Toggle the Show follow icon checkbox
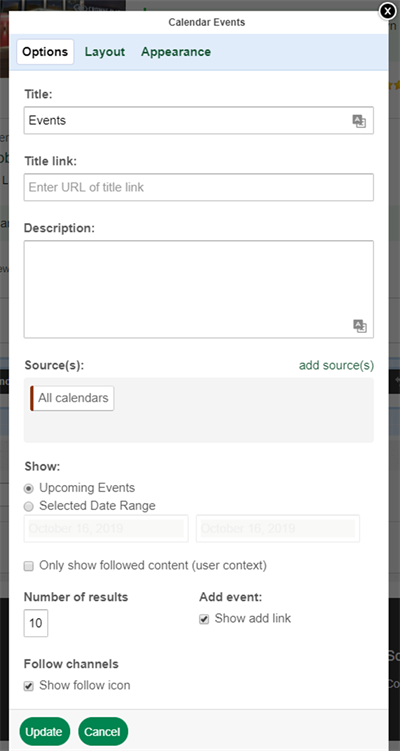 [29, 686]
